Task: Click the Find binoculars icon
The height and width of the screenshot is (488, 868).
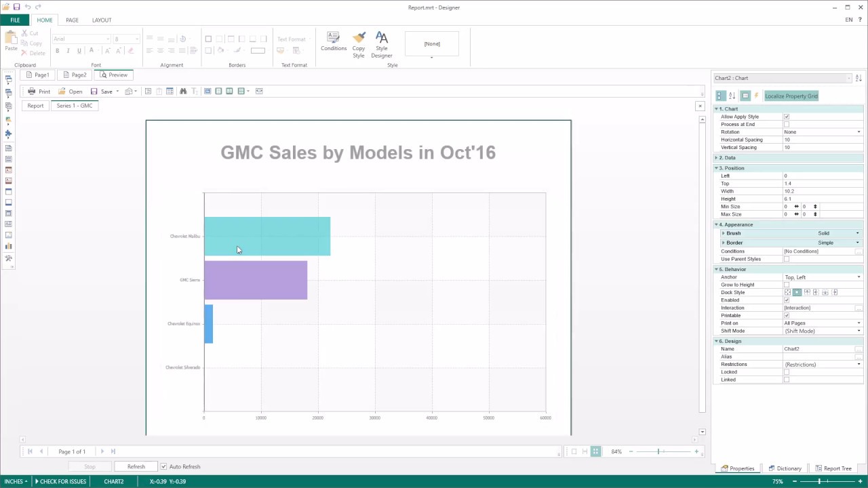Action: pyautogui.click(x=182, y=91)
